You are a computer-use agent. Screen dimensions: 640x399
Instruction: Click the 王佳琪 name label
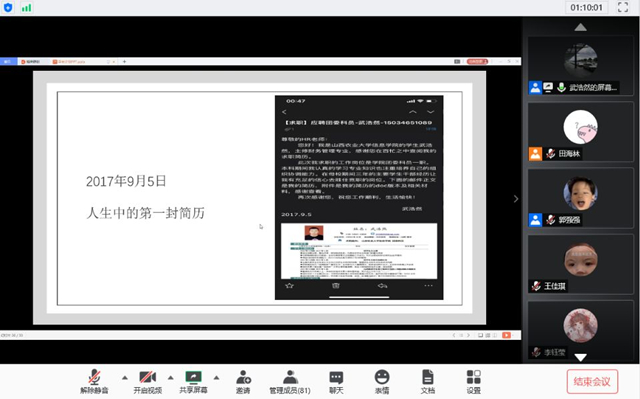point(554,286)
